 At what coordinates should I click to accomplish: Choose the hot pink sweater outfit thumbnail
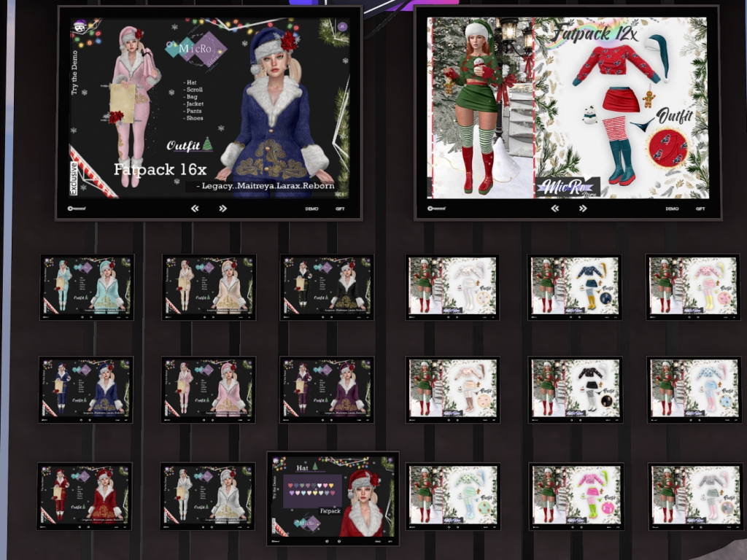coord(576,496)
